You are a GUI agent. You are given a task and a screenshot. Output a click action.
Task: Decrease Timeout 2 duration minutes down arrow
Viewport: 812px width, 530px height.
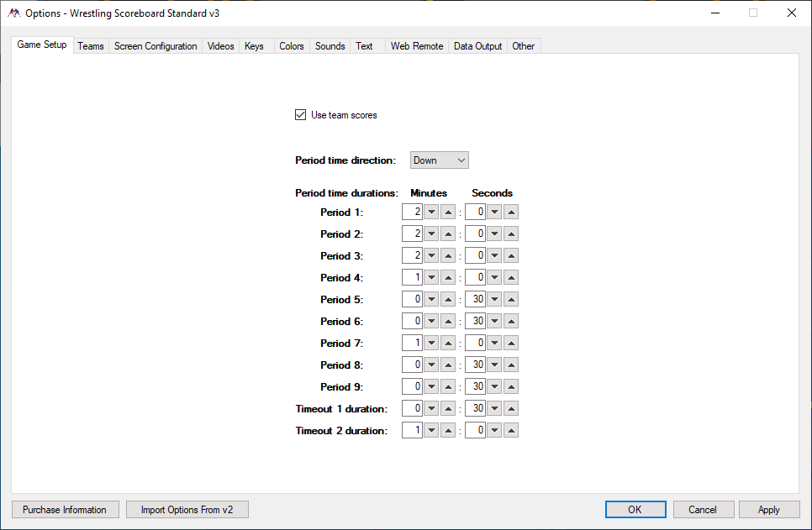point(431,431)
